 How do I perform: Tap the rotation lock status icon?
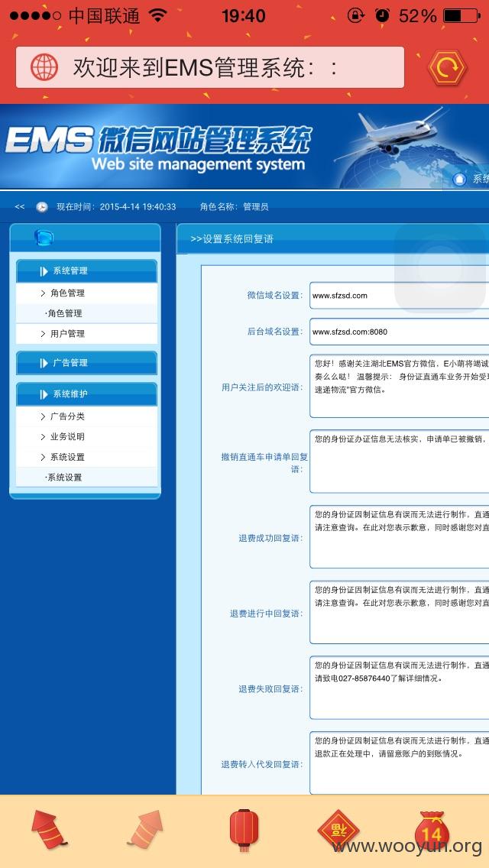pyautogui.click(x=355, y=15)
